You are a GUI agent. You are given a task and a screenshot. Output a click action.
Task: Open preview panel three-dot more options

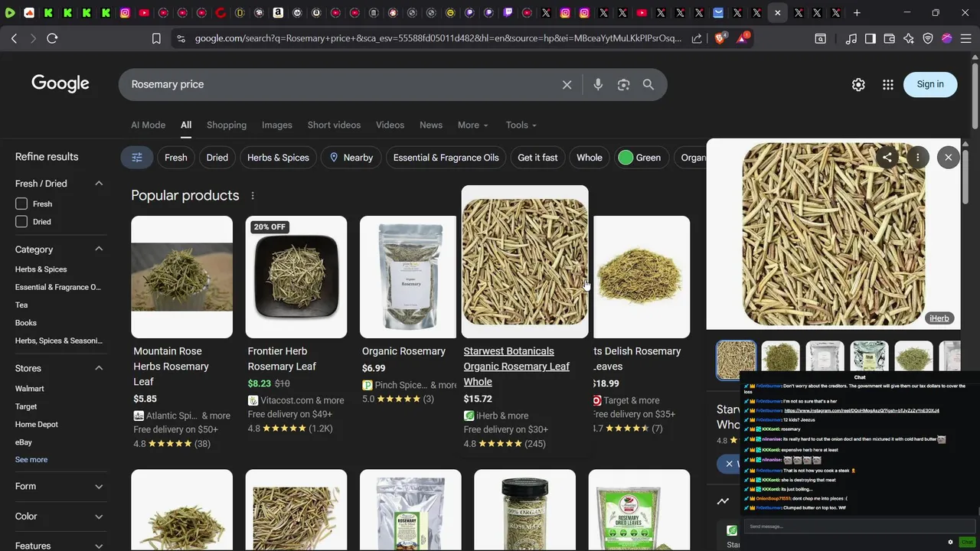click(x=917, y=157)
